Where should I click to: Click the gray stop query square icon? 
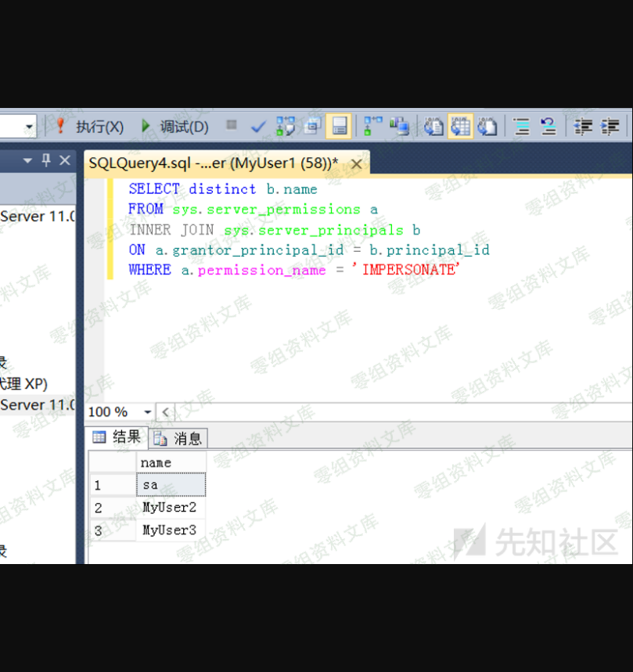pos(232,125)
